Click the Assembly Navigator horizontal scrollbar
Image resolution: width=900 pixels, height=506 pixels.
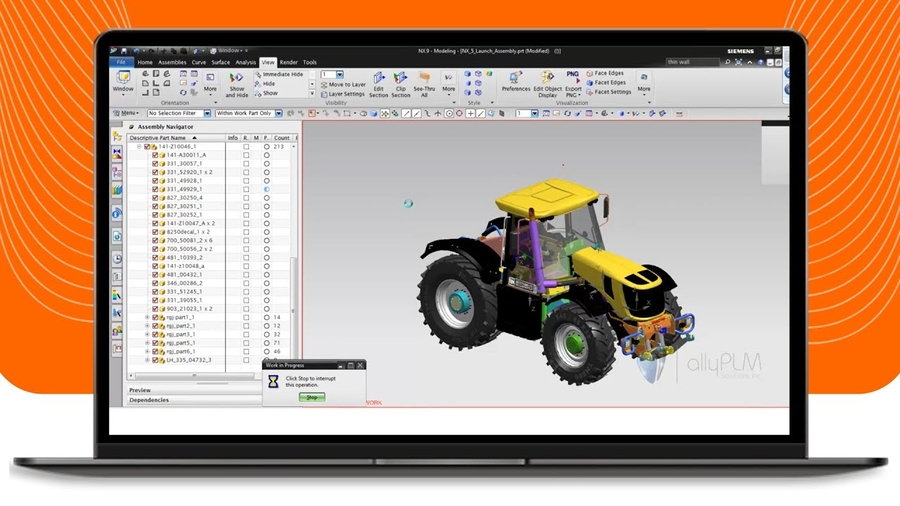(x=193, y=376)
